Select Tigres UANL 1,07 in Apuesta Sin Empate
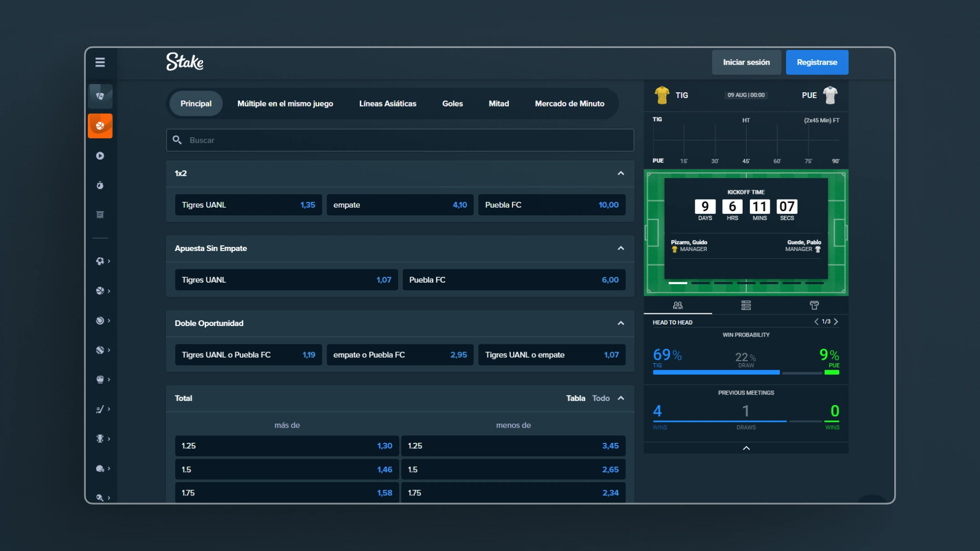The width and height of the screenshot is (980, 551). click(x=286, y=280)
